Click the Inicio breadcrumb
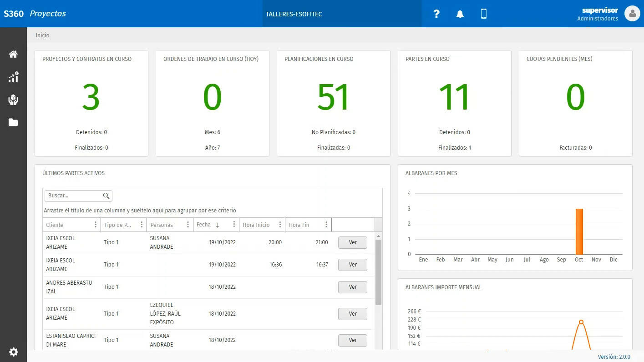This screenshot has height=362, width=644. click(43, 35)
